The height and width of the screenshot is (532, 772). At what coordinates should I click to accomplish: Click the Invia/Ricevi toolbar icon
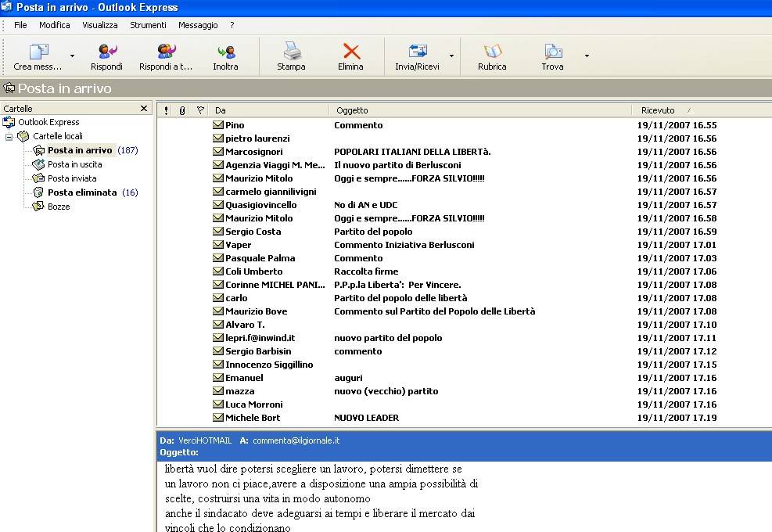click(418, 52)
